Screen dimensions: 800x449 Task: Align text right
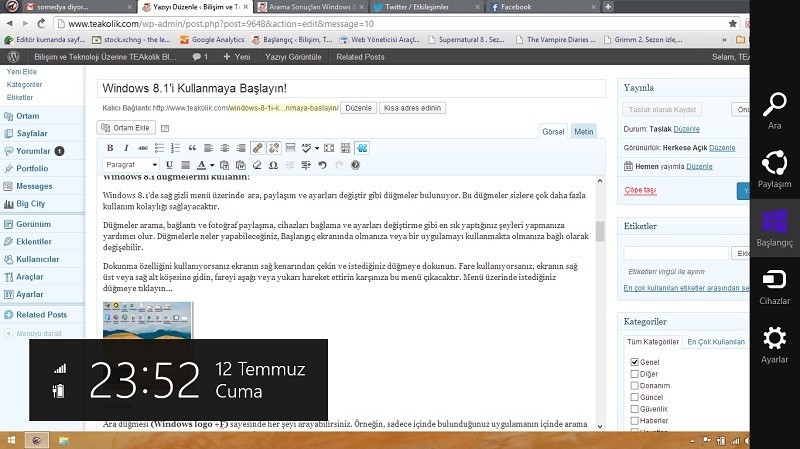(x=241, y=148)
